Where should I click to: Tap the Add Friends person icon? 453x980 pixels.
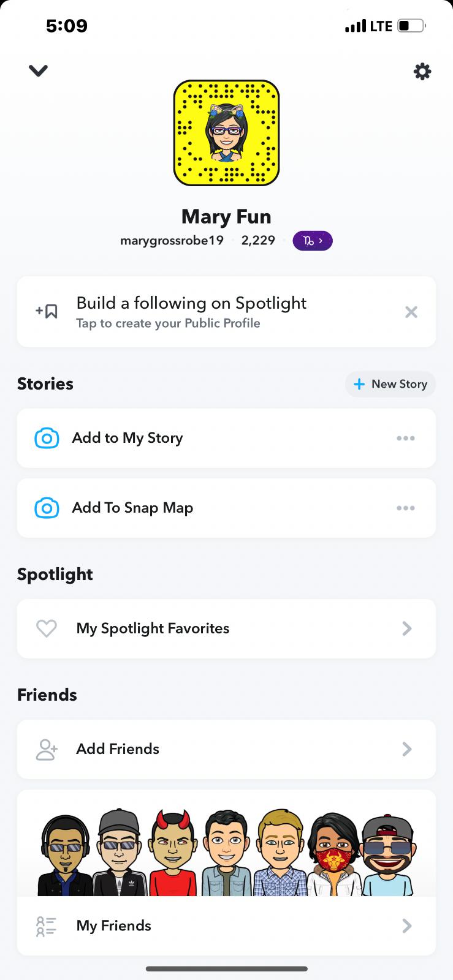pyautogui.click(x=47, y=749)
